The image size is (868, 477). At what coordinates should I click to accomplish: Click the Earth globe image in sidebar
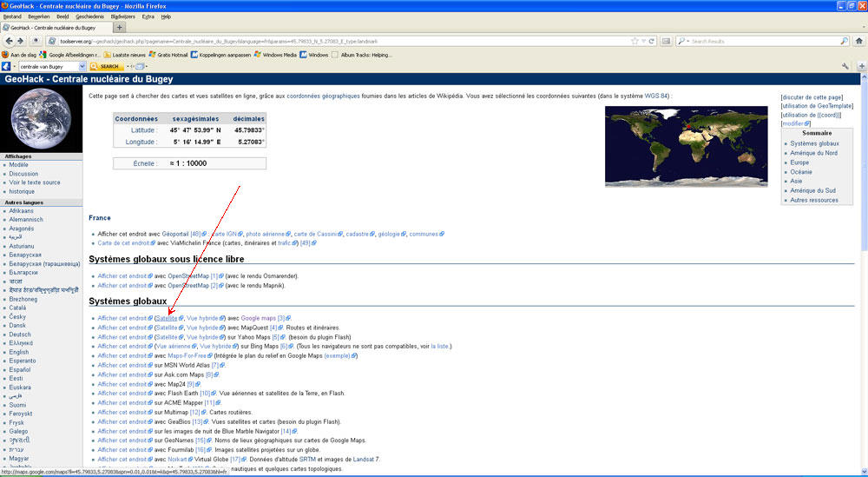(41, 118)
